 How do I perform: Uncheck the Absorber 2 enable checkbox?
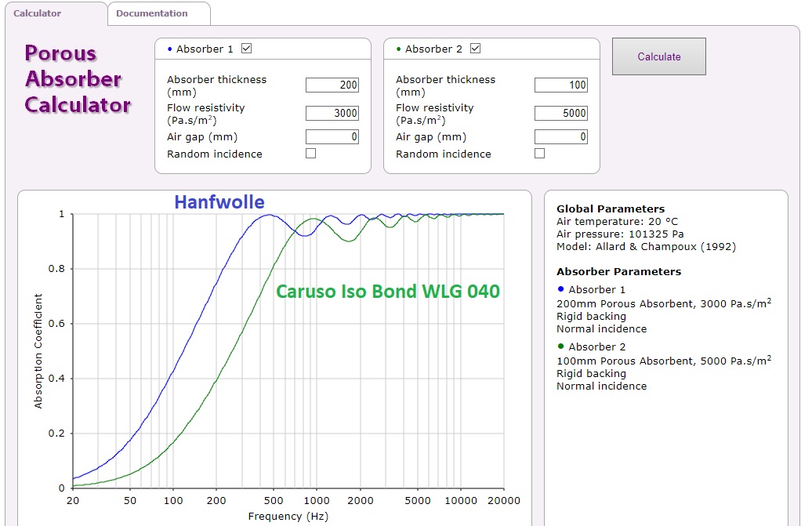point(476,48)
